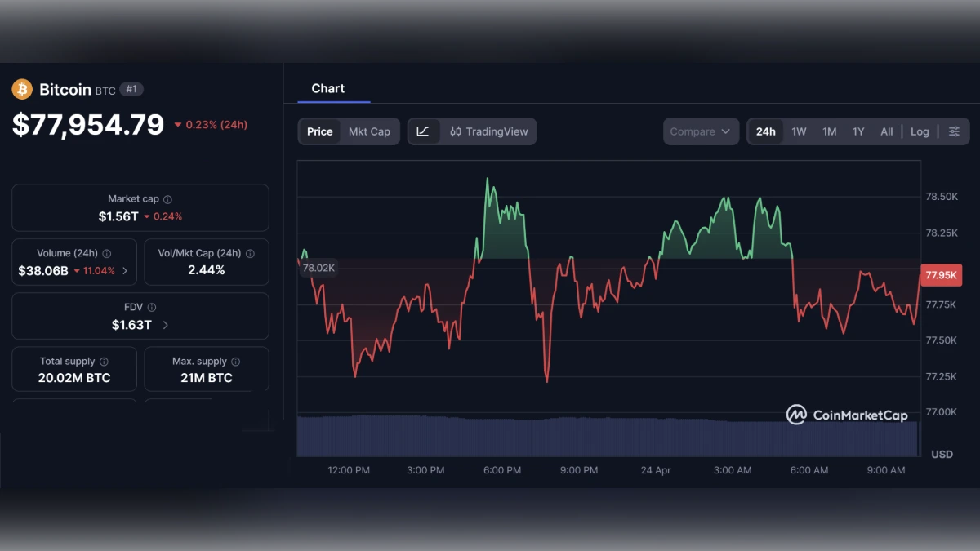The width and height of the screenshot is (980, 551).
Task: Expand the Volume (24h) chevron arrow
Action: tap(125, 271)
